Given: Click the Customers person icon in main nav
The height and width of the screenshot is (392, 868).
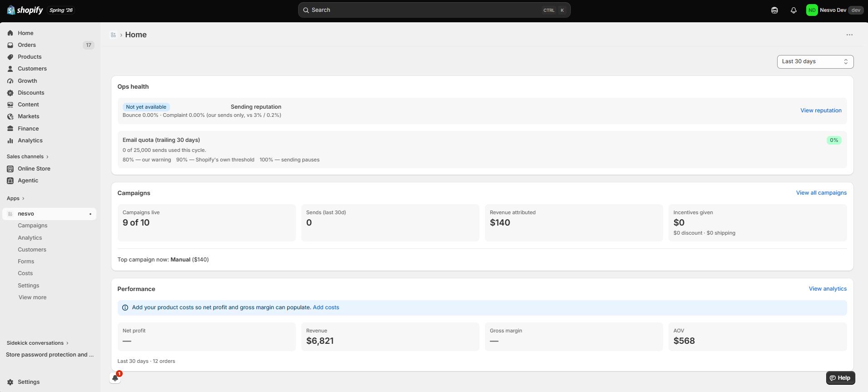Looking at the screenshot, I should click(x=10, y=69).
